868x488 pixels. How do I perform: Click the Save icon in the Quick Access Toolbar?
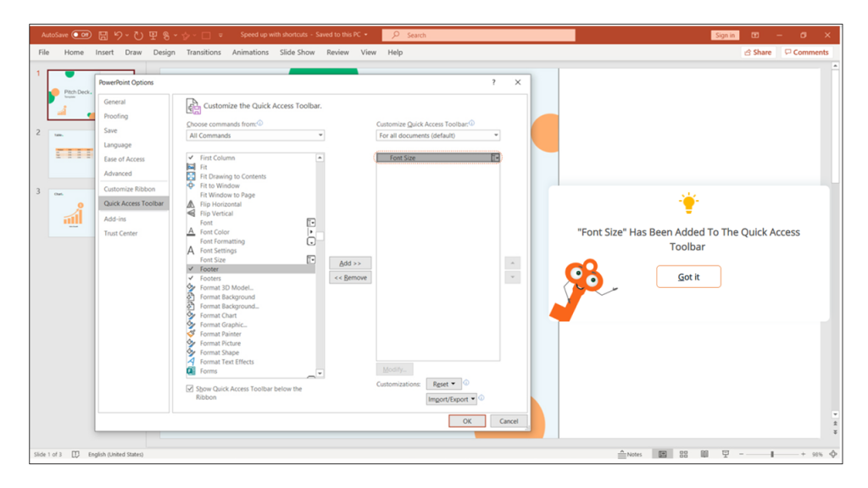(x=102, y=35)
